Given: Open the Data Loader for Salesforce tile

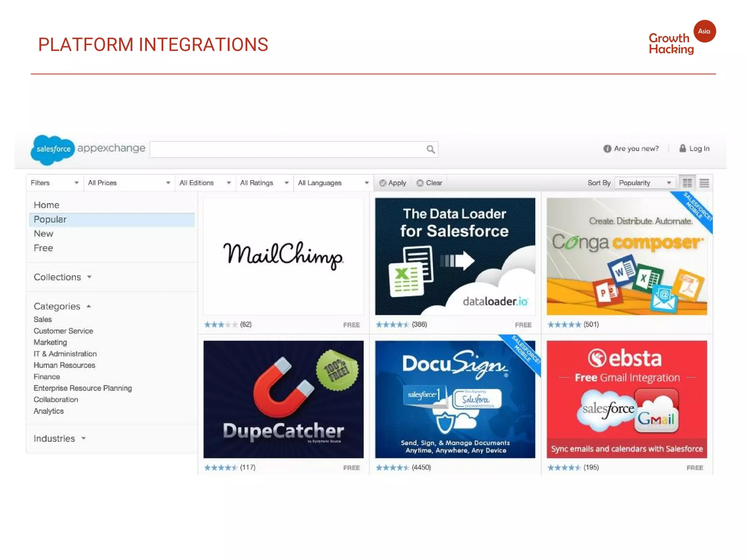Looking at the screenshot, I should [x=455, y=256].
